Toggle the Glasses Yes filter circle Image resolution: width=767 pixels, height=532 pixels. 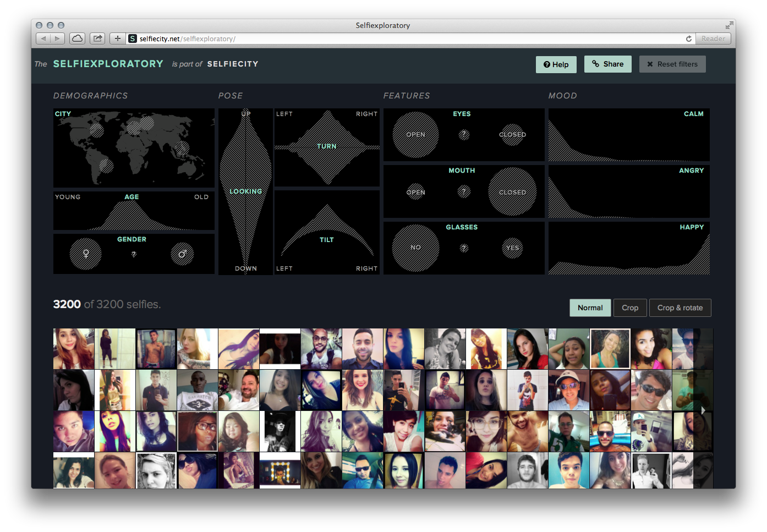click(512, 248)
